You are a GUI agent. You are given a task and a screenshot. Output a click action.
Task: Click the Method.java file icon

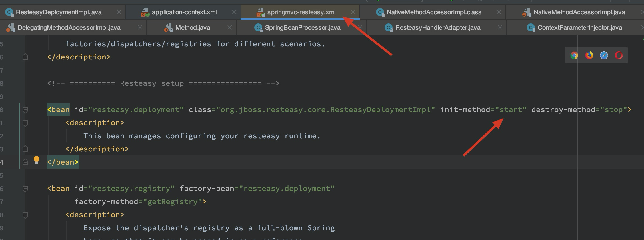click(x=168, y=28)
